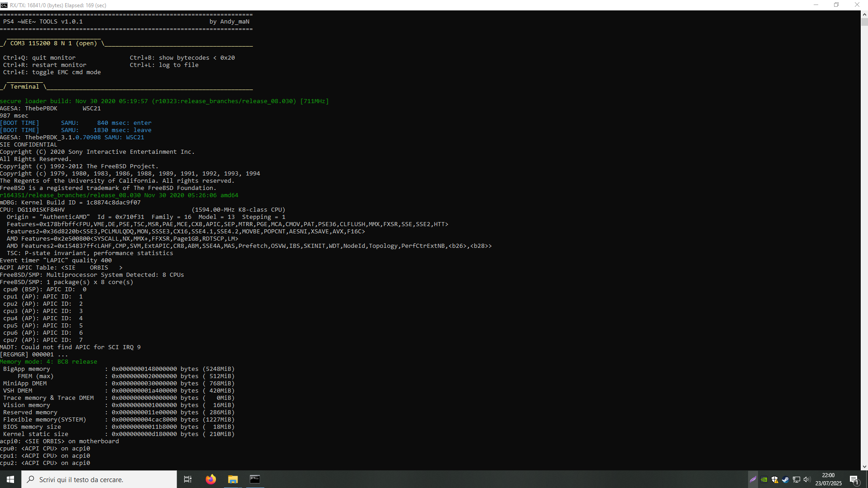868x488 pixels.
Task: Click the 'MiniApp DMEM' row
Action: coord(119,384)
